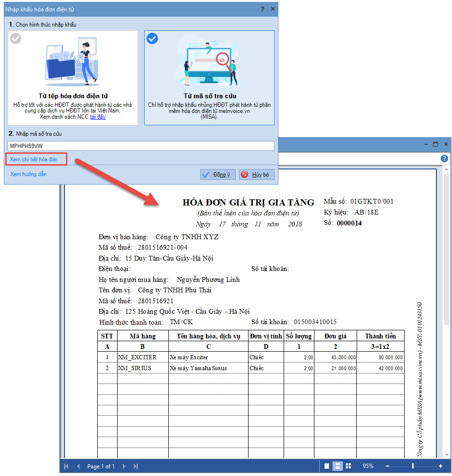Click the 95% zoom level text
The height and width of the screenshot is (476, 452).
click(x=368, y=466)
